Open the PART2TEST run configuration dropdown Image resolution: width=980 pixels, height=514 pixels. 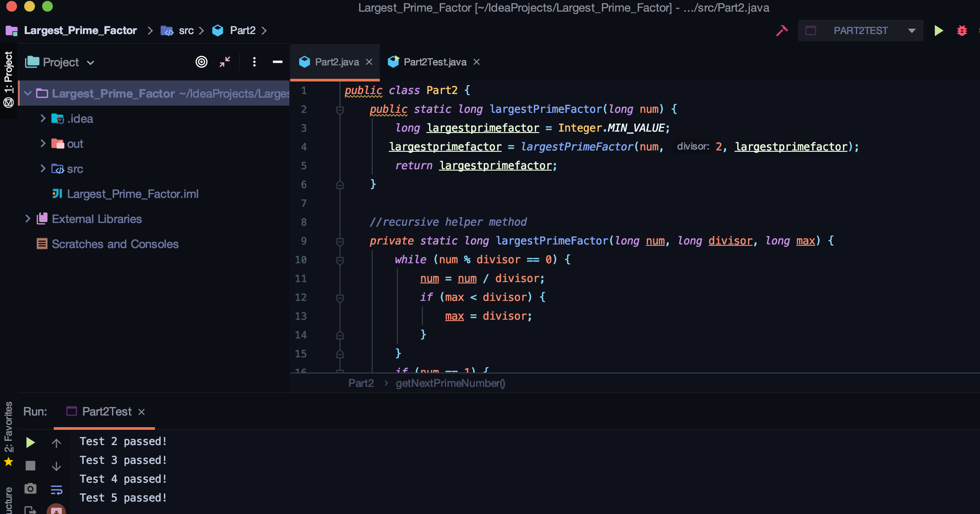(912, 30)
